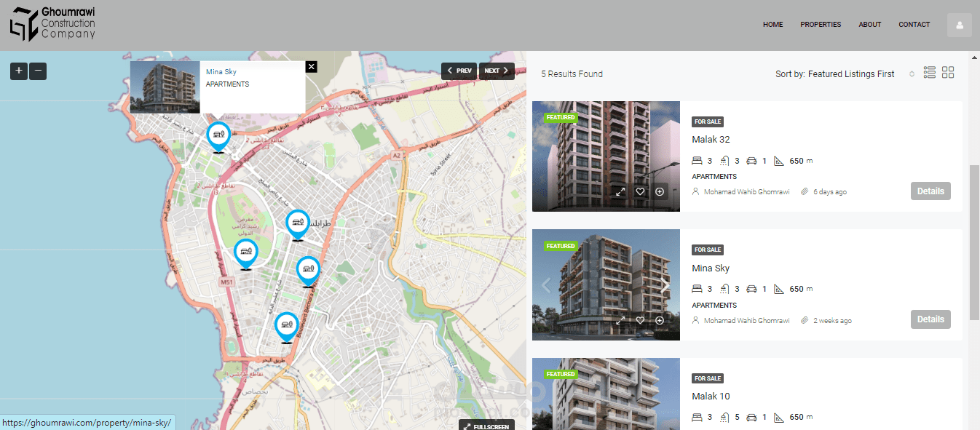Switch to grid view layout
Image resolution: width=980 pixels, height=430 pixels.
[948, 72]
